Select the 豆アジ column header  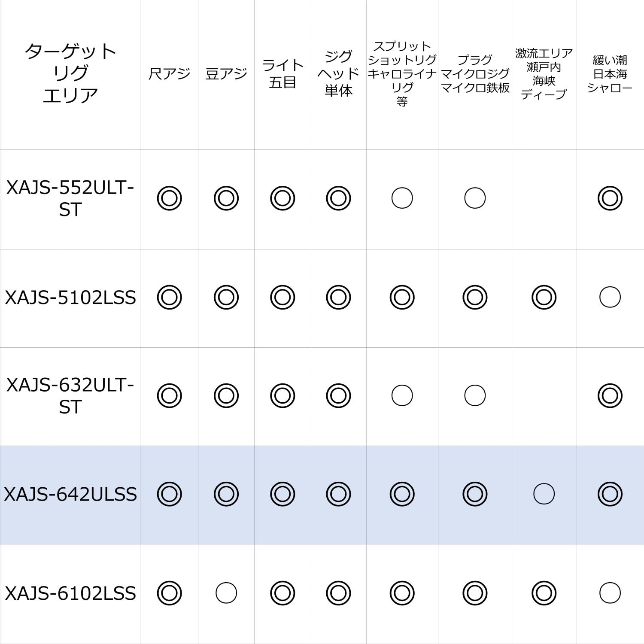click(x=226, y=74)
